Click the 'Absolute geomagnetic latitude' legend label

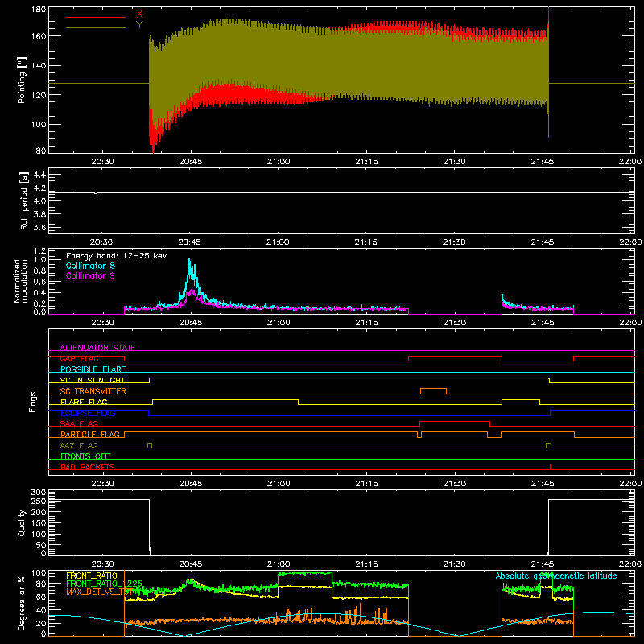[556, 576]
